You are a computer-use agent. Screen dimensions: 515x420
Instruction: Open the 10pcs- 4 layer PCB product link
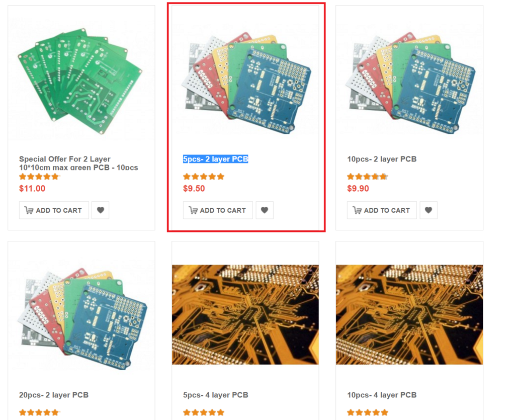click(x=382, y=395)
